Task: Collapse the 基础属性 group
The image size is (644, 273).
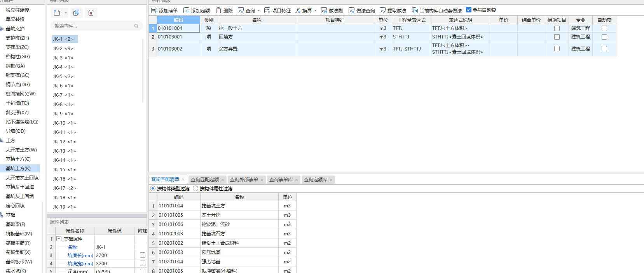Action: 59,239
